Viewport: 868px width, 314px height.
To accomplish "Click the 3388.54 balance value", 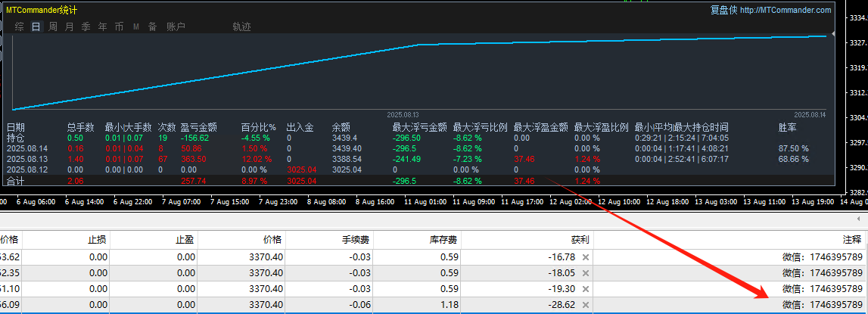I will click(346, 159).
